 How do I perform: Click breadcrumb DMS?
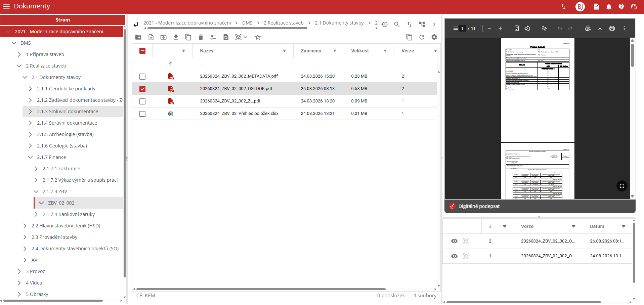[247, 23]
